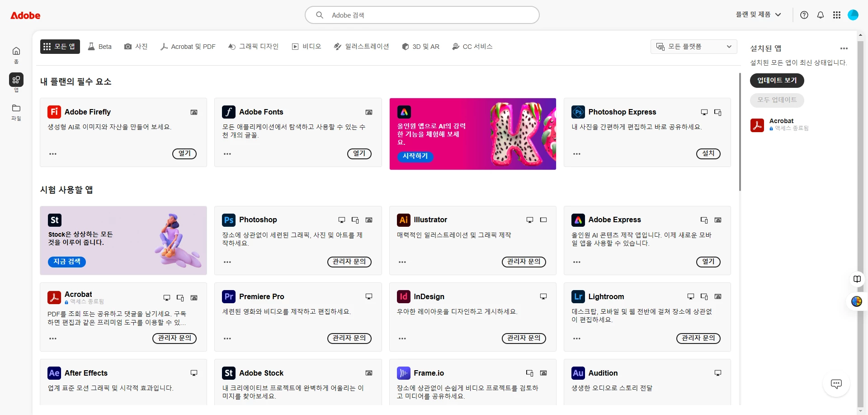Click 지금 검색 on Stock banner

coord(67,262)
